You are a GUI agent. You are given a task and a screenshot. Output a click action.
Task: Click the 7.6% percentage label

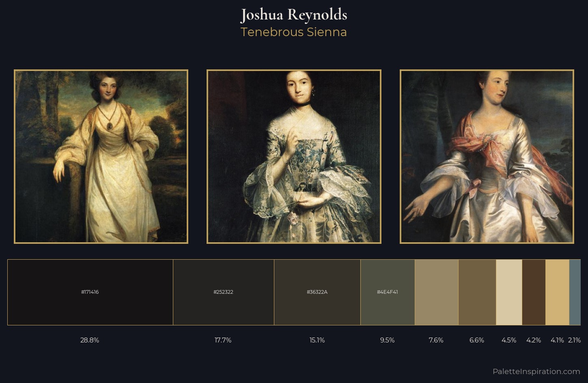tap(436, 340)
